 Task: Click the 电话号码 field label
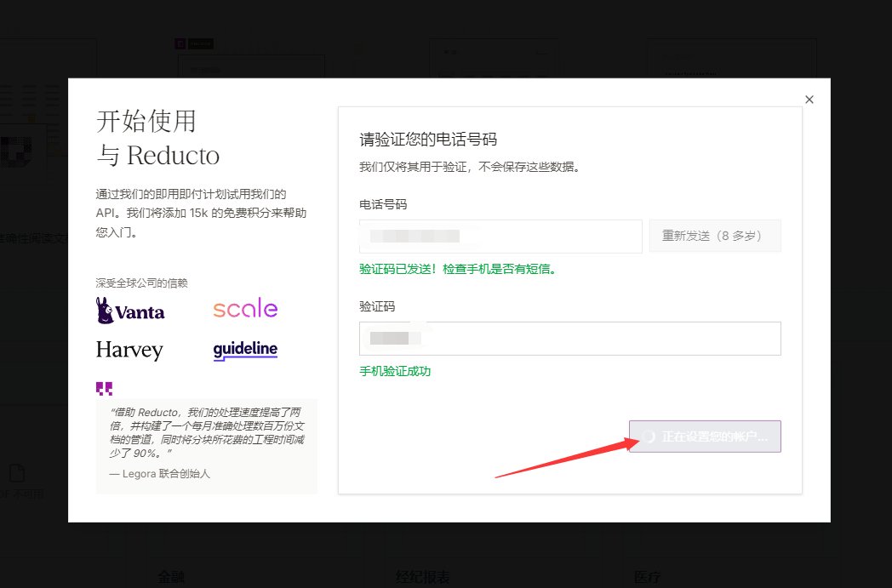(383, 204)
